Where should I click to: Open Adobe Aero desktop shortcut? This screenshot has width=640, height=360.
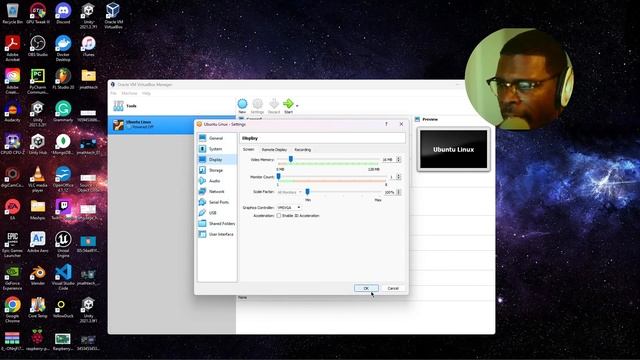pos(38,242)
